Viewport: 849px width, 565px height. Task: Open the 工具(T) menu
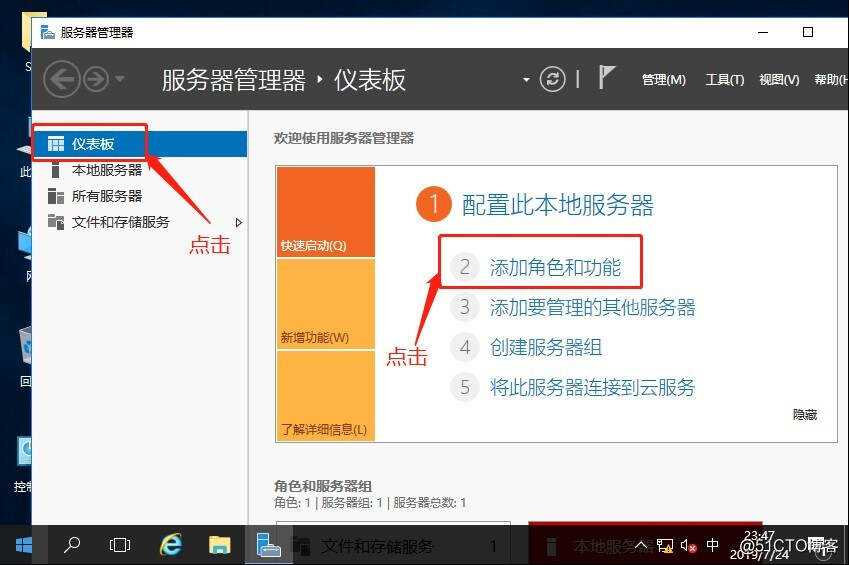(724, 80)
